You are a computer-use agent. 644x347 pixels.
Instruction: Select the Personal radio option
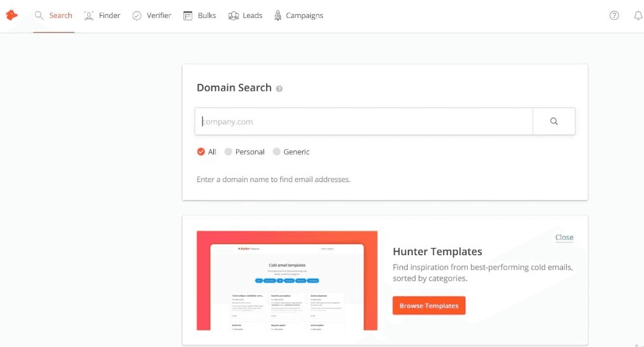(x=228, y=151)
